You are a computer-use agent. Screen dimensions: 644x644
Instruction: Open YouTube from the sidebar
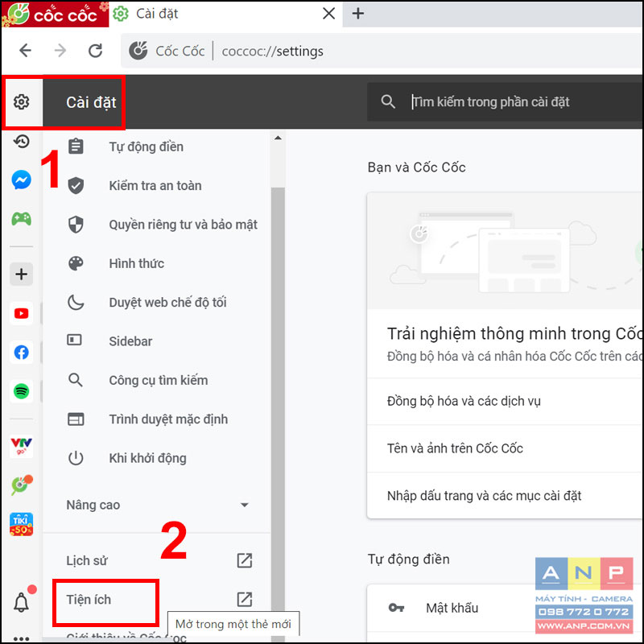click(x=22, y=313)
